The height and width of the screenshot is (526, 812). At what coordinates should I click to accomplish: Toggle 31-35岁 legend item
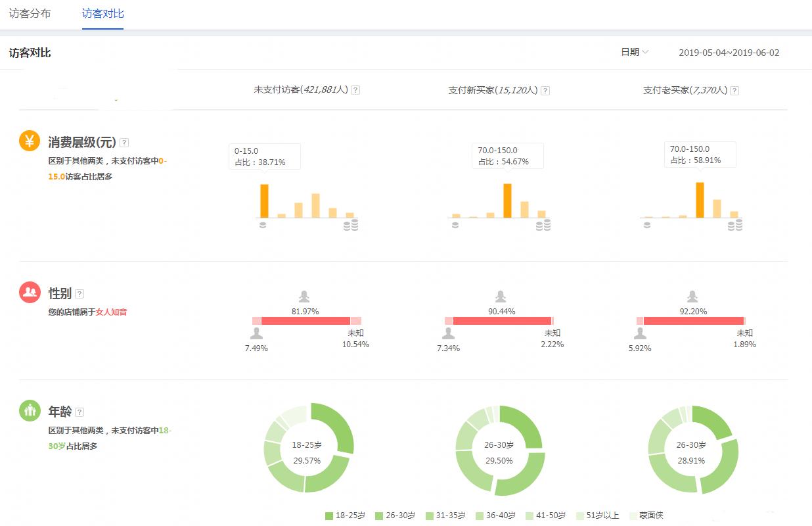[x=445, y=515]
